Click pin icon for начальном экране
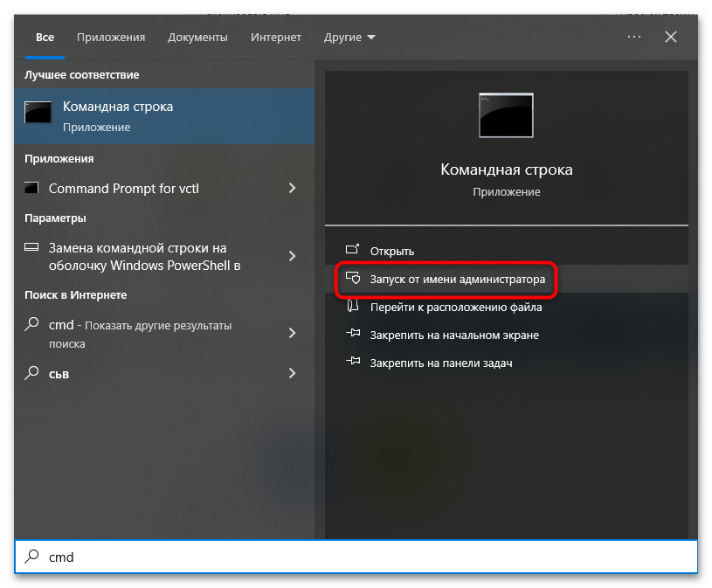The height and width of the screenshot is (588, 712). (353, 333)
